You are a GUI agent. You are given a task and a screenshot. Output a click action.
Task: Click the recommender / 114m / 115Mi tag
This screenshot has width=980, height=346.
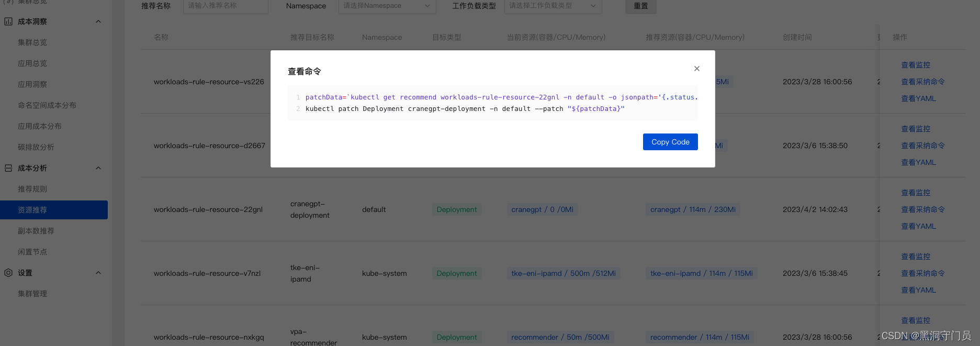[700, 337]
